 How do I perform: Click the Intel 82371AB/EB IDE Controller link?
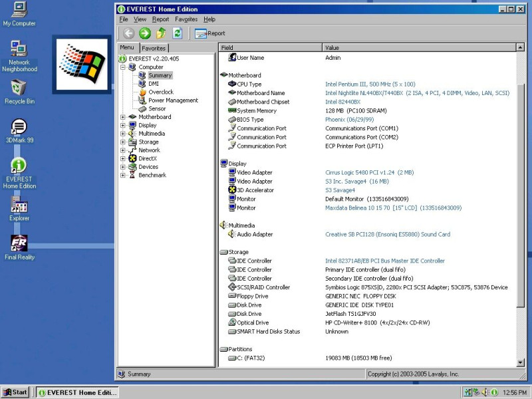click(385, 261)
